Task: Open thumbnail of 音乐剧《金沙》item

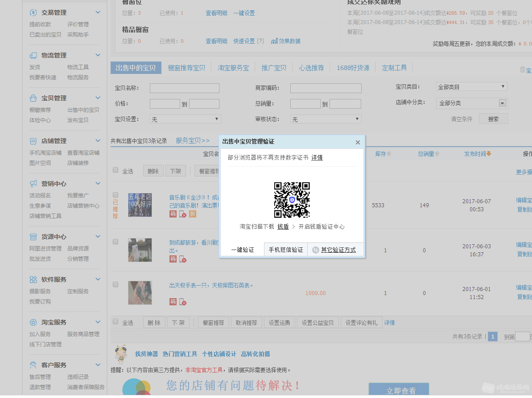Action: tap(140, 205)
